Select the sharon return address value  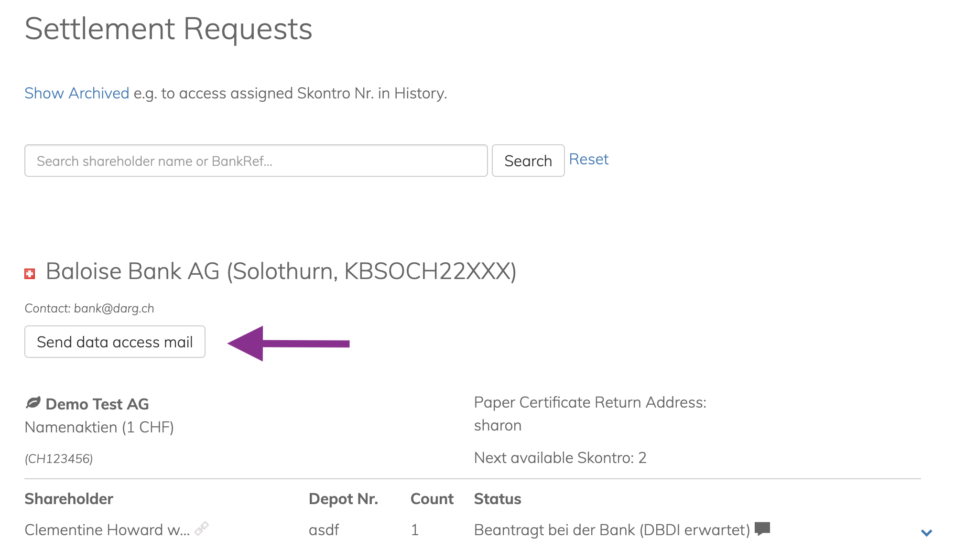click(x=498, y=425)
